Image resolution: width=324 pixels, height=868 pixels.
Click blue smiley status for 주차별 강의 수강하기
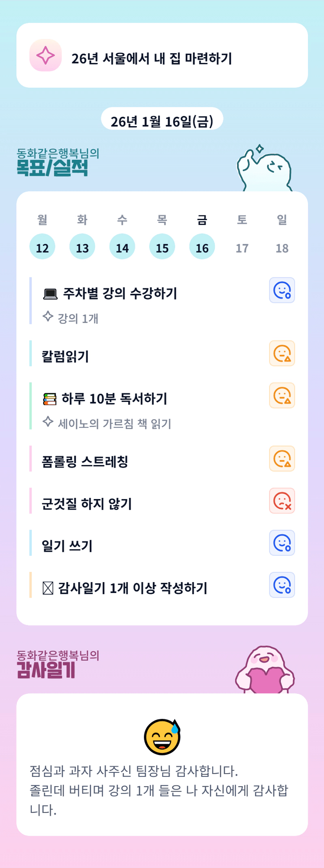[282, 290]
